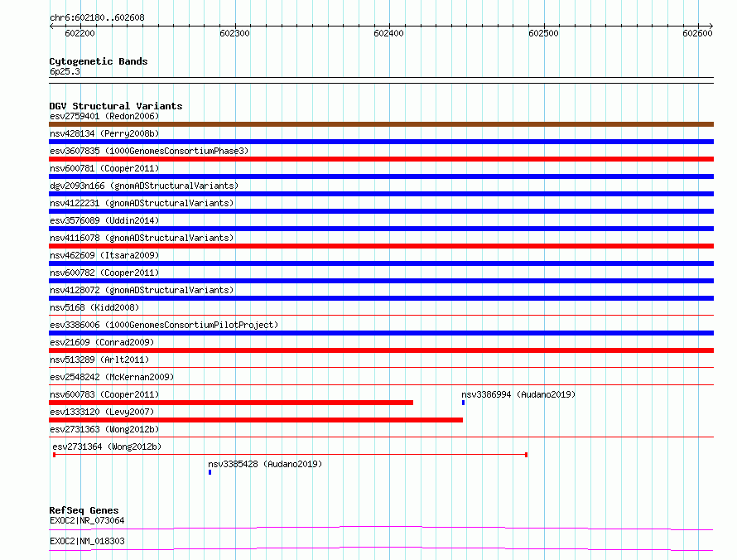The height and width of the screenshot is (560, 737).
Task: Click the nsv4122231 (gnomADStructuralVariants) label
Action: pos(142,203)
